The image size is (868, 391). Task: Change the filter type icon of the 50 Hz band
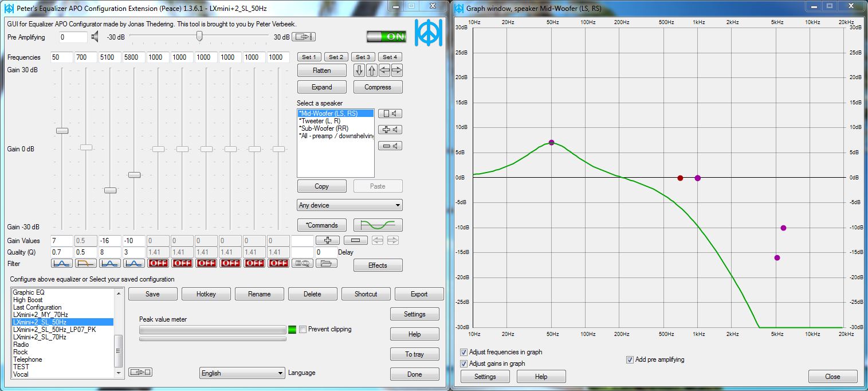[62, 264]
